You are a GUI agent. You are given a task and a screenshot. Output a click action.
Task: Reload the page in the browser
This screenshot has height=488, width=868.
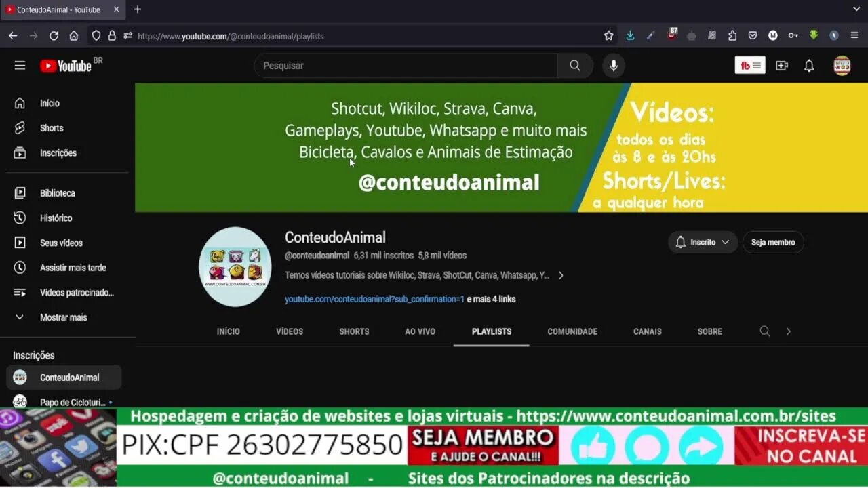click(x=54, y=36)
